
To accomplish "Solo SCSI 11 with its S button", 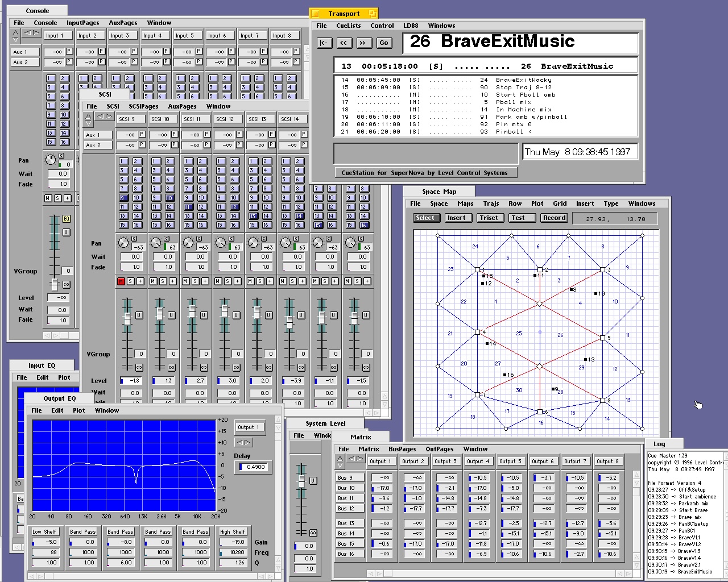I will (x=195, y=281).
